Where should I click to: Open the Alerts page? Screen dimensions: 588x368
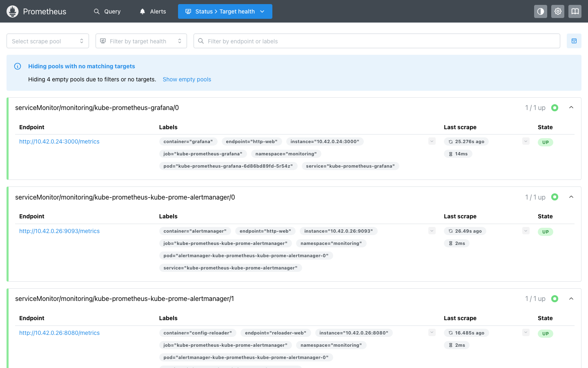click(153, 11)
